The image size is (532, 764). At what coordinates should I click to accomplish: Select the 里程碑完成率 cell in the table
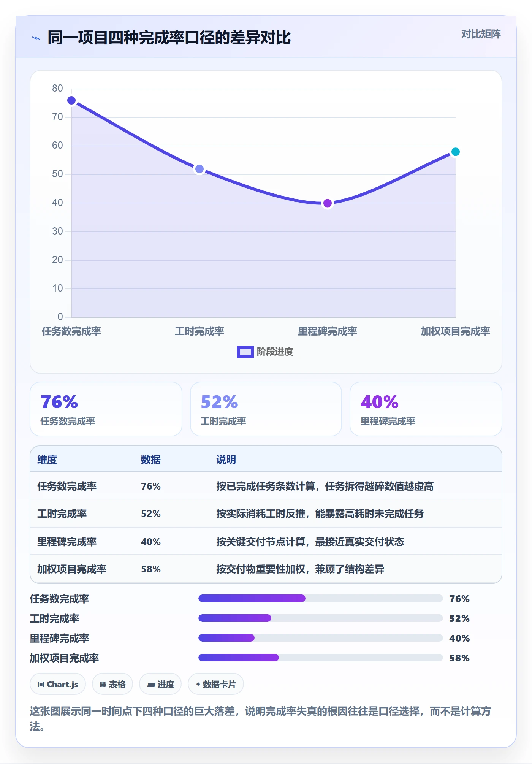click(x=67, y=541)
